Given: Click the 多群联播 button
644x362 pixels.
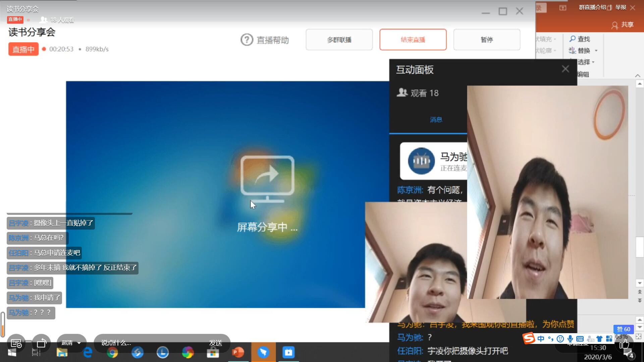Looking at the screenshot, I should [x=339, y=40].
